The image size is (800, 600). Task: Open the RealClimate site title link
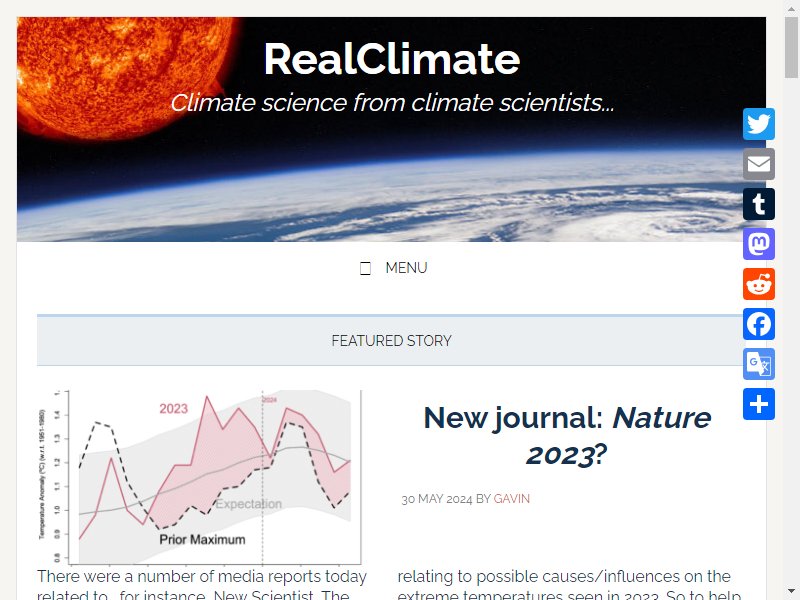point(392,59)
